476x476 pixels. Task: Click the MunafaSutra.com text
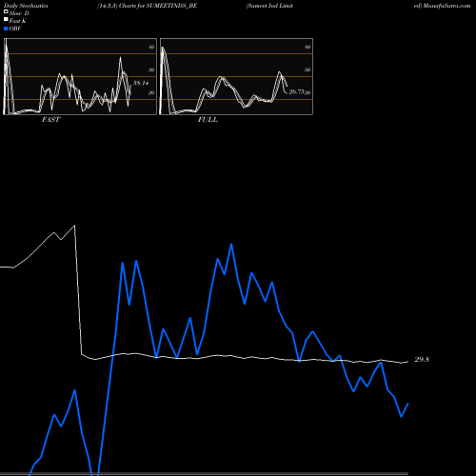pos(446,6)
